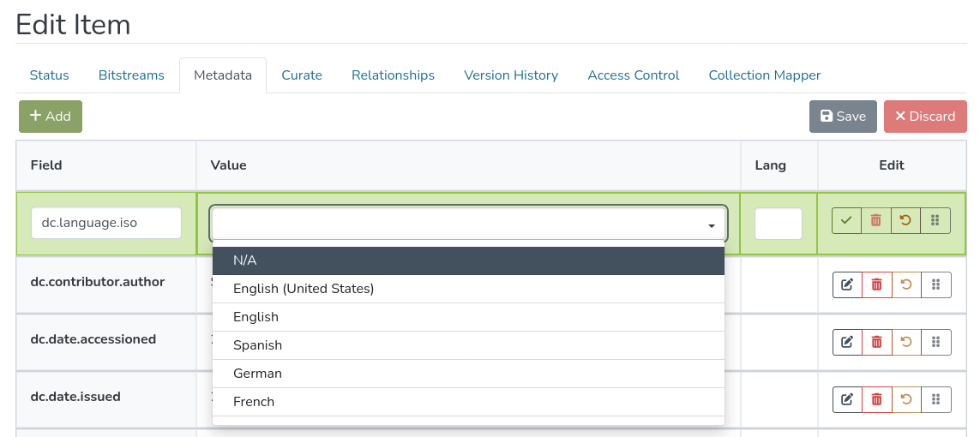Switch to the Bitstreams tab
980x437 pixels.
131,75
